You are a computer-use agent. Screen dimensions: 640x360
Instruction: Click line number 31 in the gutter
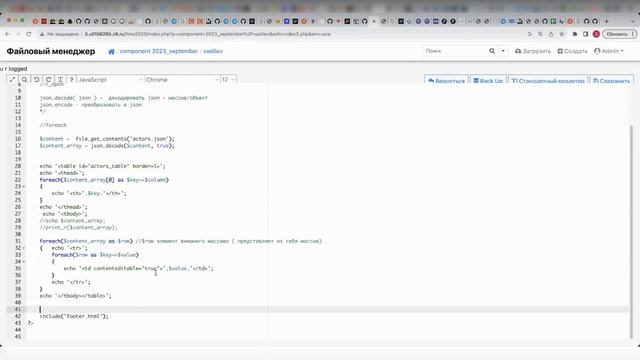point(18,241)
